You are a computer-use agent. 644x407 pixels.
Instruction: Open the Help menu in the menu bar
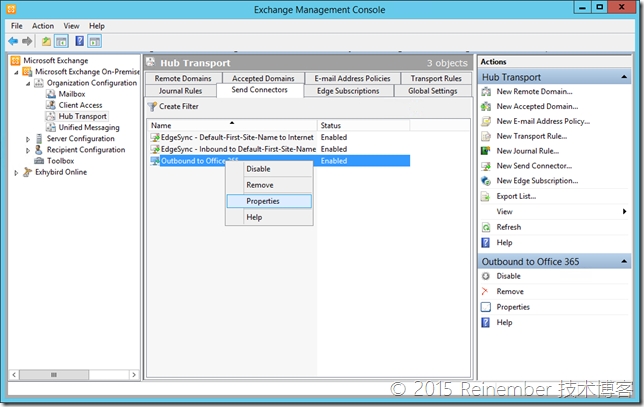coord(97,26)
